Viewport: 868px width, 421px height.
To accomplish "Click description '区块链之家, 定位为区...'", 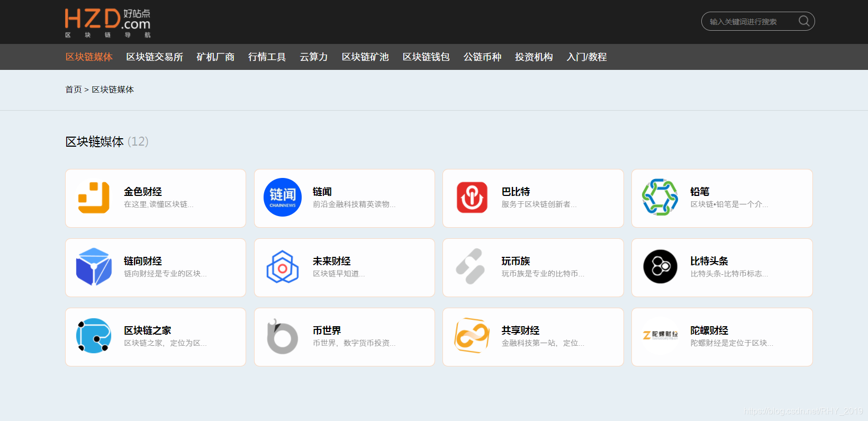I will (x=165, y=343).
